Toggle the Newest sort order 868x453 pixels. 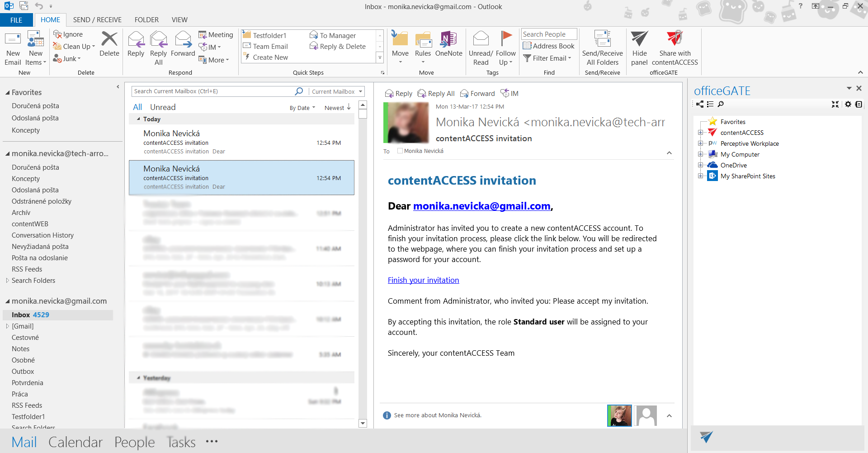pos(338,108)
